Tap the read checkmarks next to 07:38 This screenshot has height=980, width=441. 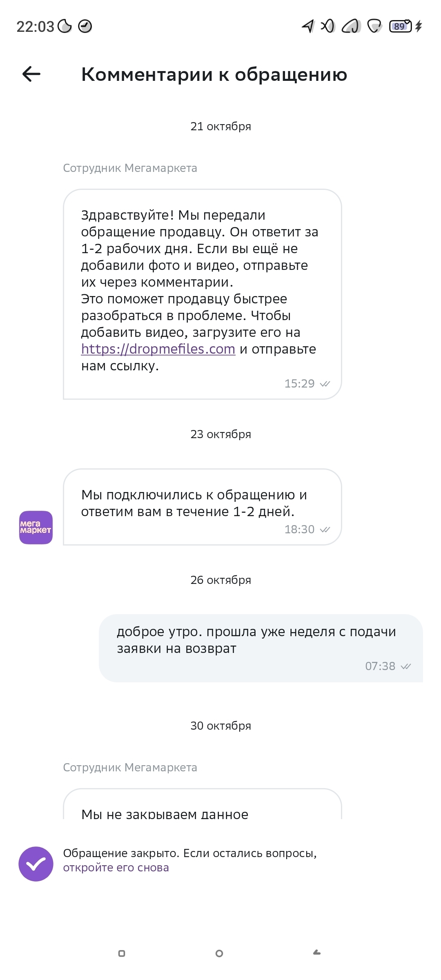click(406, 666)
